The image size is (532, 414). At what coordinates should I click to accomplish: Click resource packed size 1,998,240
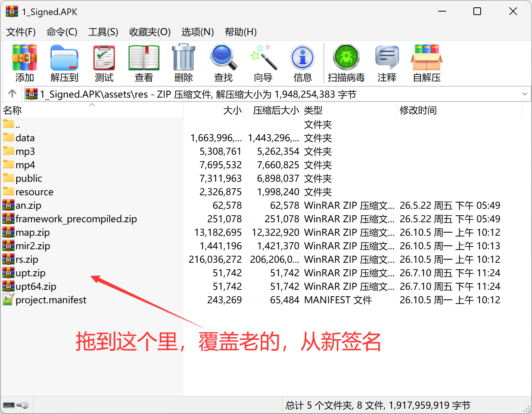[278, 192]
